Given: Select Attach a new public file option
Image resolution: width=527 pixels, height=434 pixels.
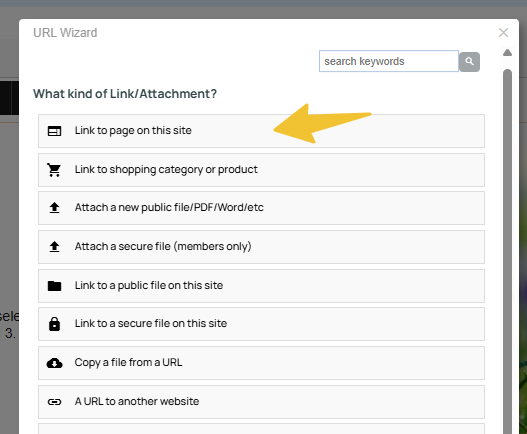Looking at the screenshot, I should tap(261, 208).
